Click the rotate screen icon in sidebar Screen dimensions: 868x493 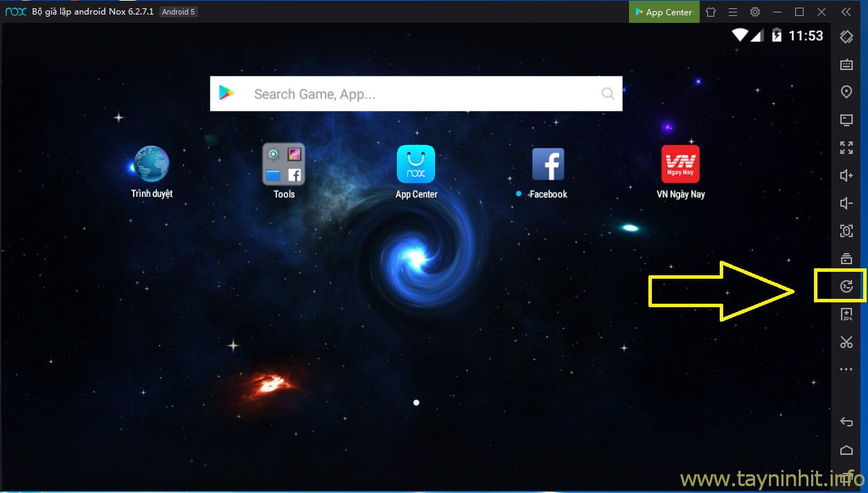point(846,37)
